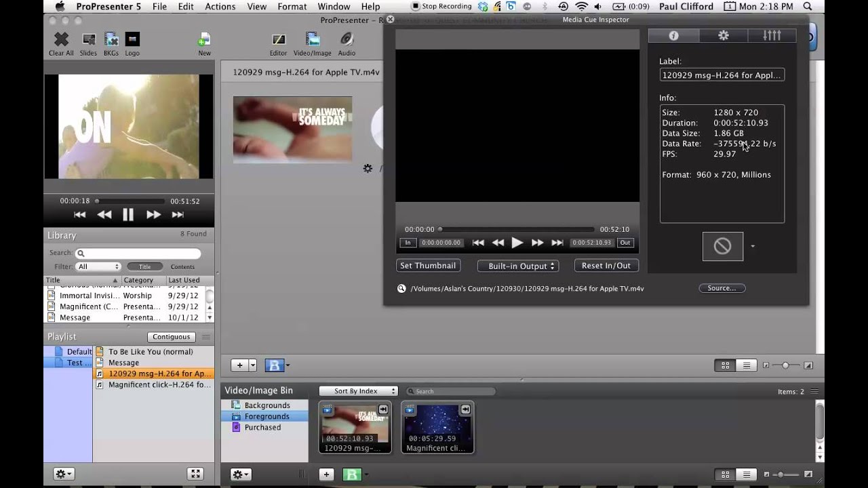Edit the Label text field in inspector
The image size is (868, 488).
(722, 75)
